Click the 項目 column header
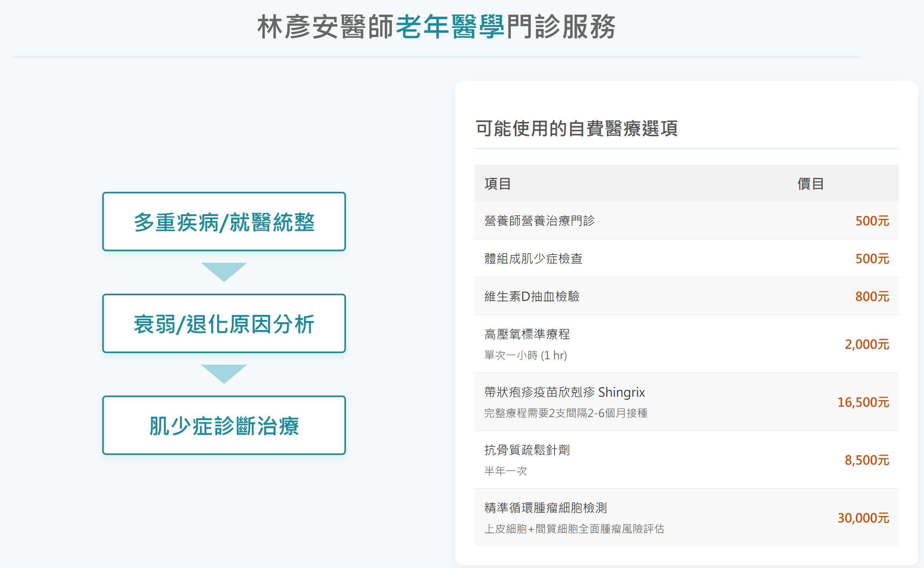The height and width of the screenshot is (568, 924). click(x=497, y=184)
